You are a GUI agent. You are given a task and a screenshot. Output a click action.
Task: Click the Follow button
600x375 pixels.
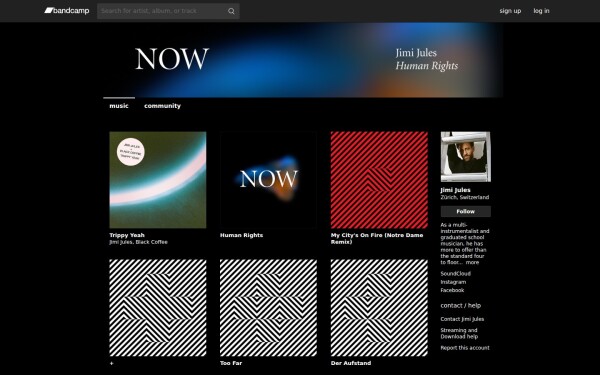(x=466, y=211)
